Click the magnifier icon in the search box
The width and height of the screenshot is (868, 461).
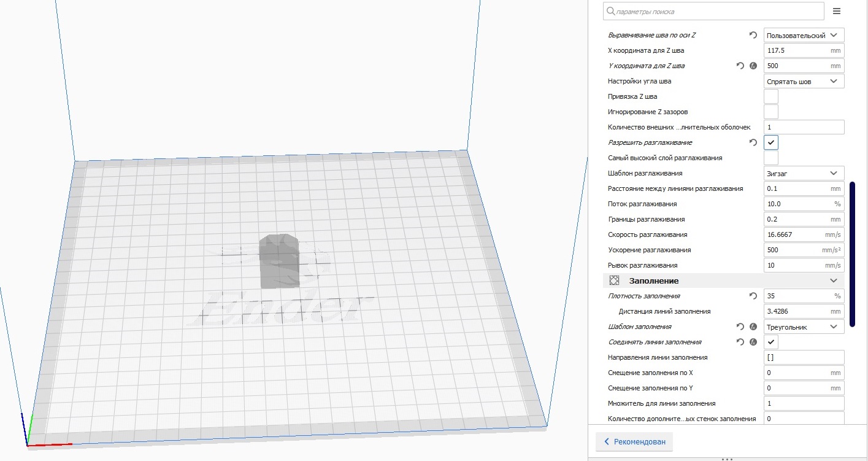click(610, 11)
